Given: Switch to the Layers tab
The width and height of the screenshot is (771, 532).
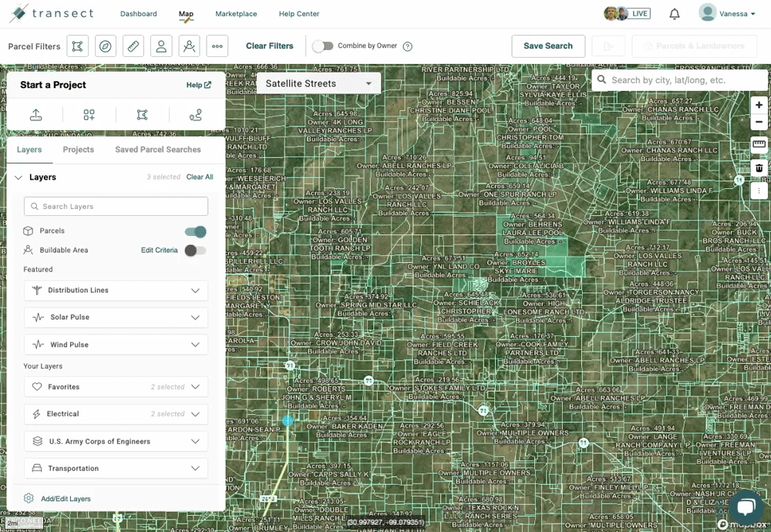Looking at the screenshot, I should [x=29, y=150].
